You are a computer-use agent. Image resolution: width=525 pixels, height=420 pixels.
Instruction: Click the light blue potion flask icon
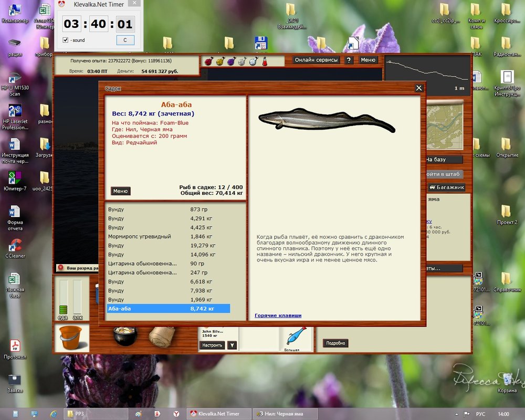tap(254, 61)
